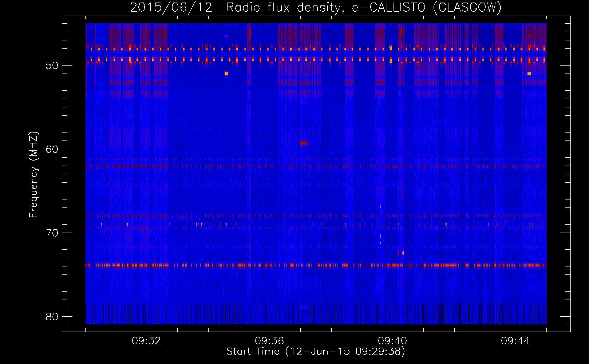Click the 'Start Time (12-Jun-15 09:29:38)' axis label
The image size is (589, 364).
pos(316,351)
